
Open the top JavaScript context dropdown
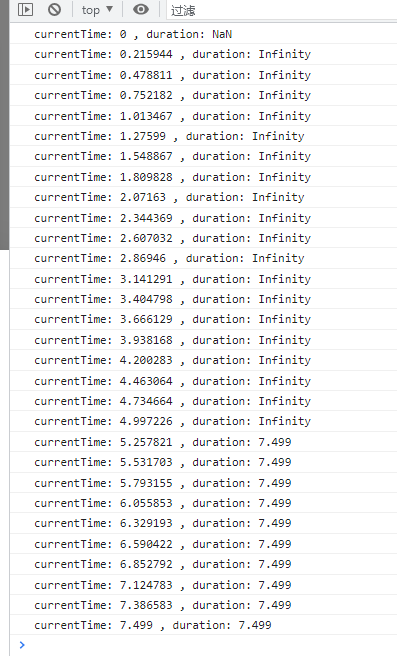coord(97,10)
